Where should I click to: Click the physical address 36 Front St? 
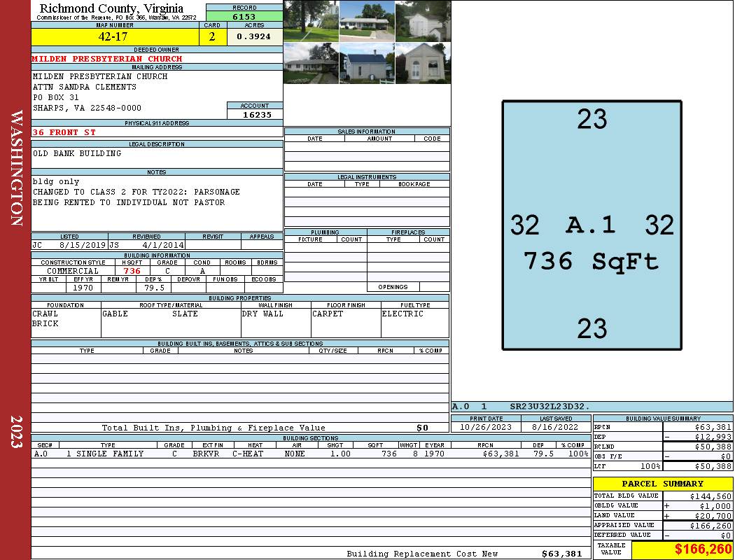pyautogui.click(x=64, y=132)
